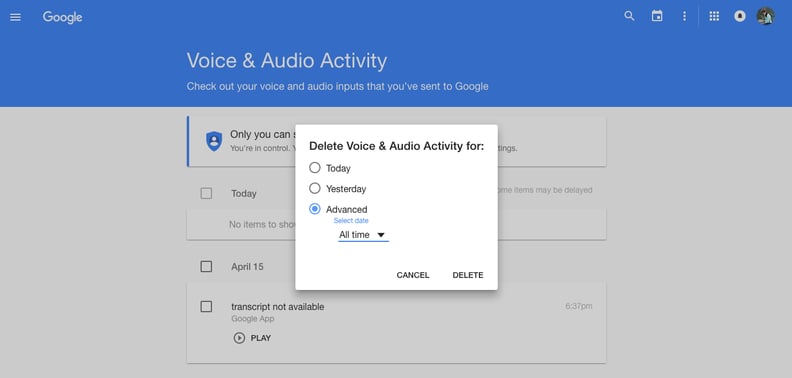792x378 pixels.
Task: Confirm with the DELETE button
Action: 468,275
